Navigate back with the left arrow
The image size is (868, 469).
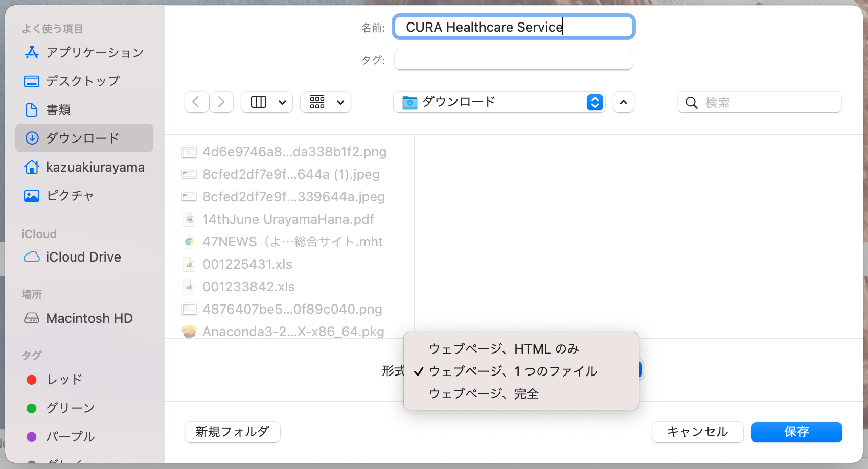196,102
